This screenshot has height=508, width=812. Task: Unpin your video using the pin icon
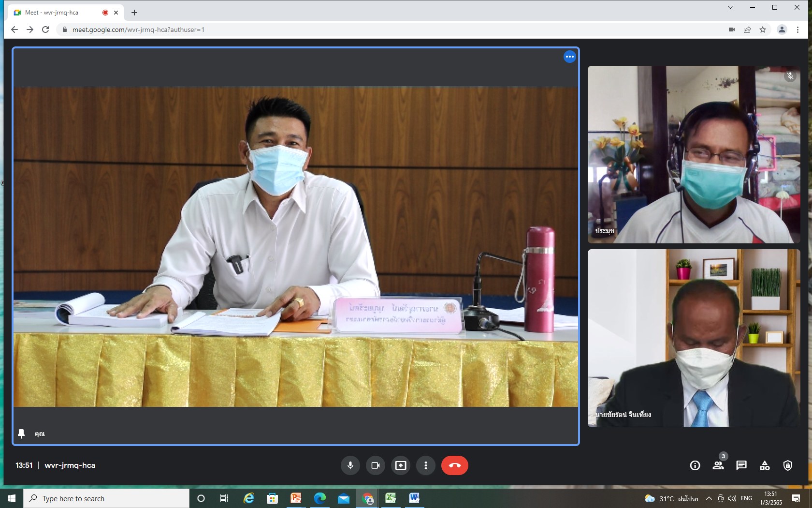point(21,433)
